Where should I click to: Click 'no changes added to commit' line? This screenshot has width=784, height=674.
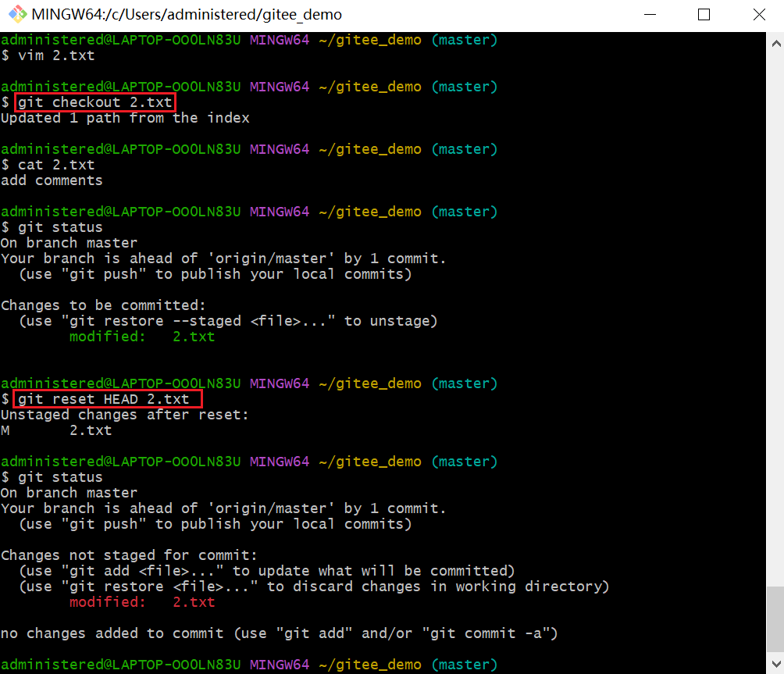(279, 633)
